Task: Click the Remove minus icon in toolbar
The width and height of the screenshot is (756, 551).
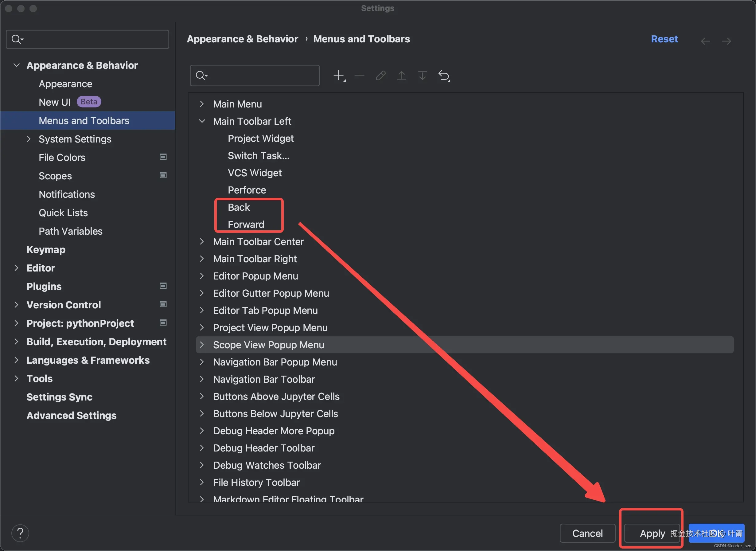Action: point(360,75)
